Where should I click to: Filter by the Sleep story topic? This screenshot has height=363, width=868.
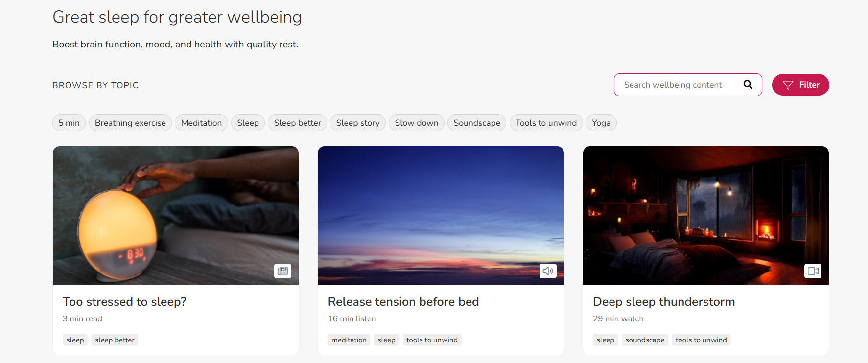[357, 123]
